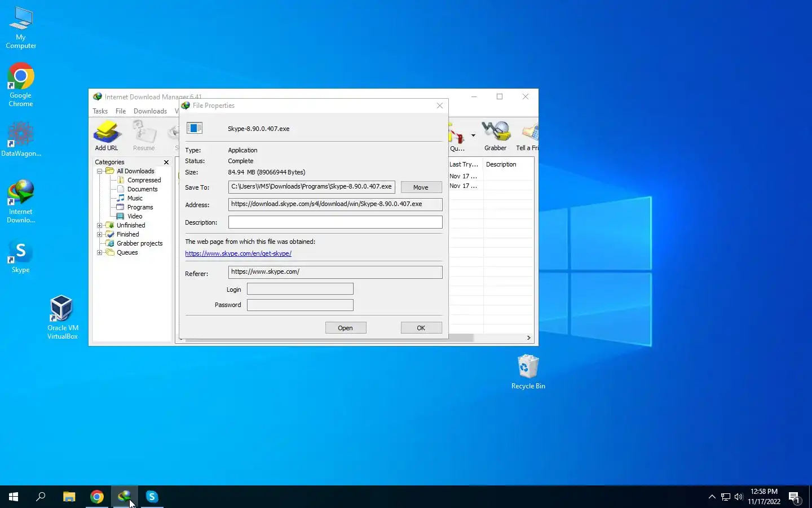Click the download list scroll right arrow

click(x=528, y=338)
